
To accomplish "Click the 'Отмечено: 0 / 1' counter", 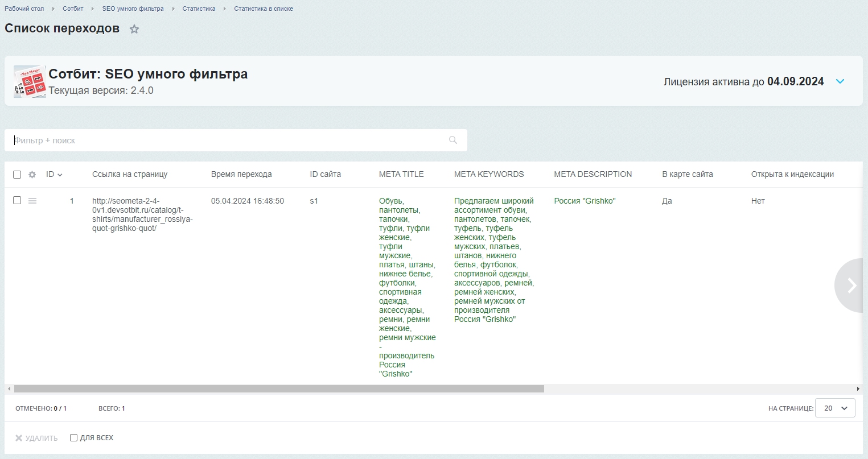I will click(x=41, y=408).
